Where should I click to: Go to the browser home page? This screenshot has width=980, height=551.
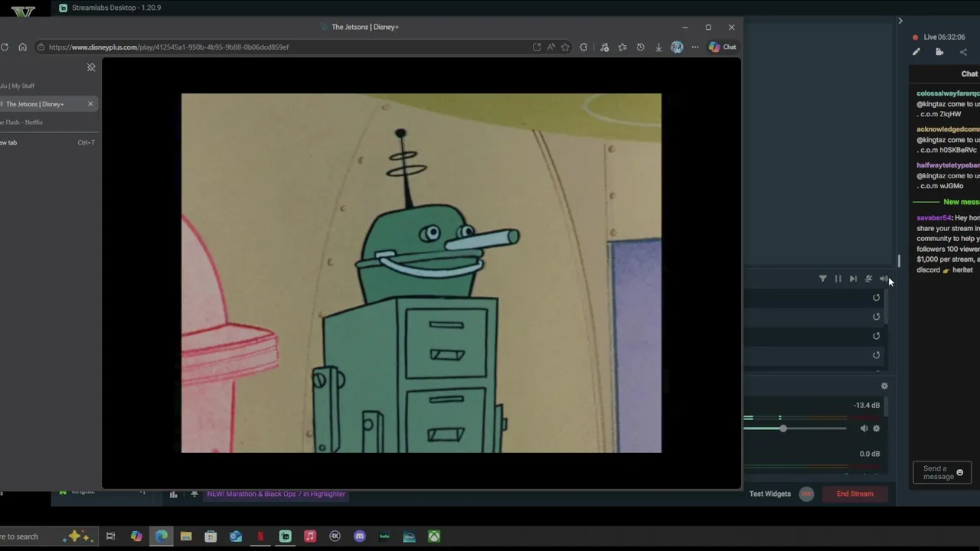(22, 47)
